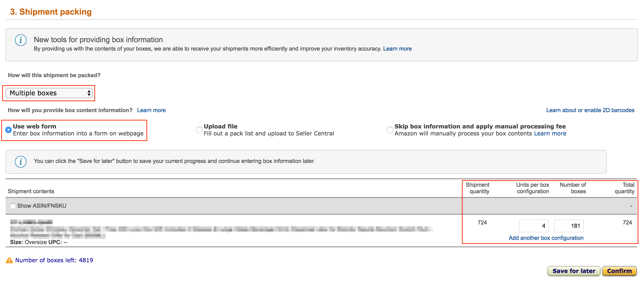Image resolution: width=644 pixels, height=283 pixels.
Task: Click the Number of boxes left text
Action: [54, 260]
